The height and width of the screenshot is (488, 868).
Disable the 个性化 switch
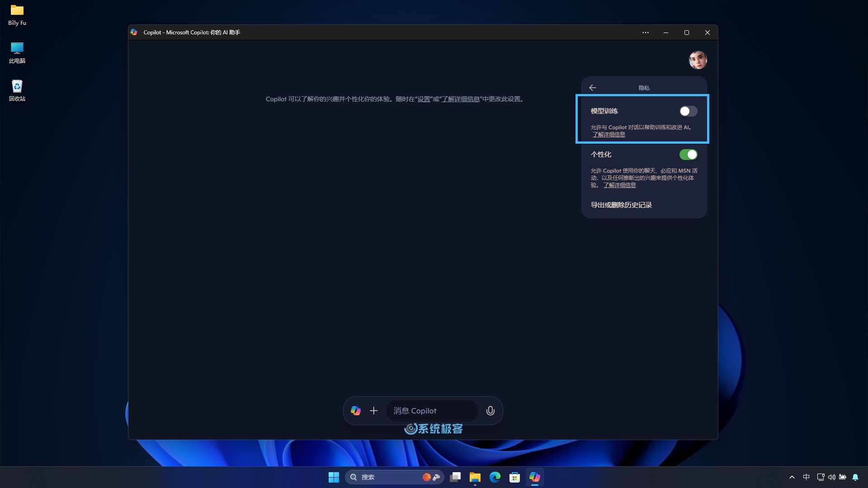click(x=688, y=155)
